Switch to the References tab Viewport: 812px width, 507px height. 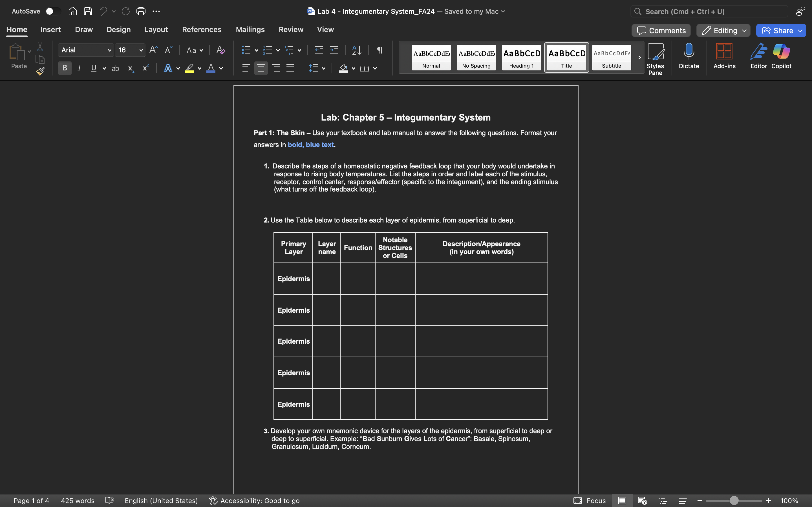pyautogui.click(x=202, y=30)
